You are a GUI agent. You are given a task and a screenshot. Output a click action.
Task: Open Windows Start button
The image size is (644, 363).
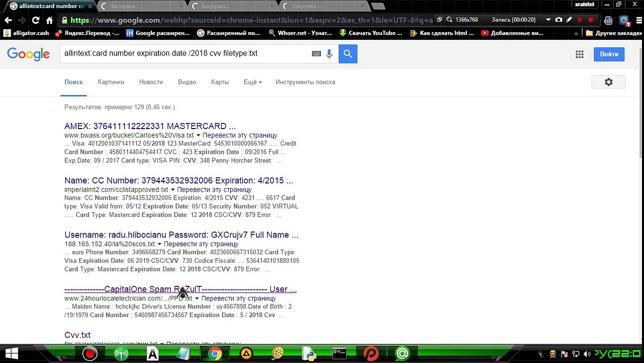click(12, 354)
